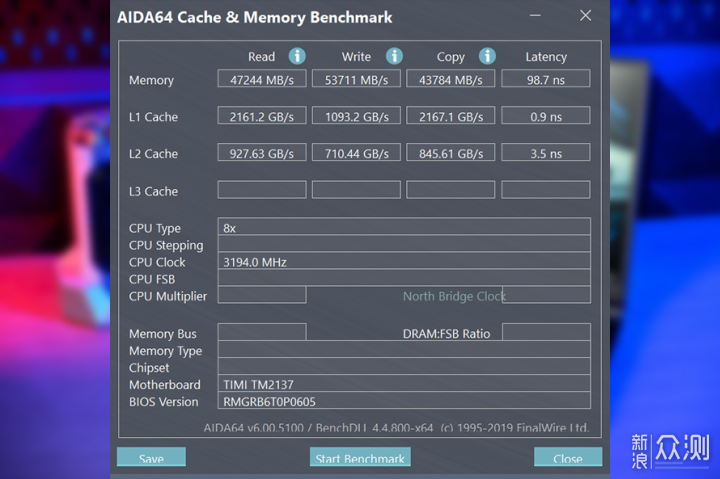This screenshot has height=479, width=720.
Task: Click the DRAM:FSB Ratio value field
Action: click(546, 332)
